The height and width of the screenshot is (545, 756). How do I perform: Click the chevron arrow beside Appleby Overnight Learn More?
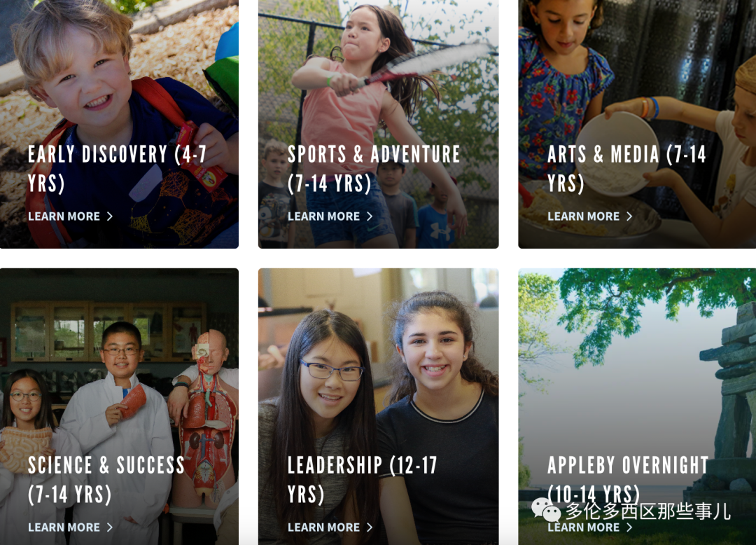[629, 527]
